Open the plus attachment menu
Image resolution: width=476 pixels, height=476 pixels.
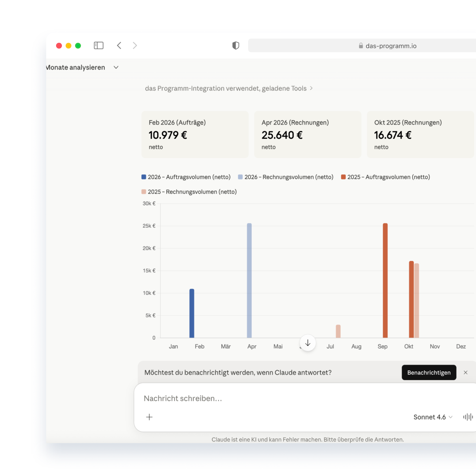click(149, 417)
